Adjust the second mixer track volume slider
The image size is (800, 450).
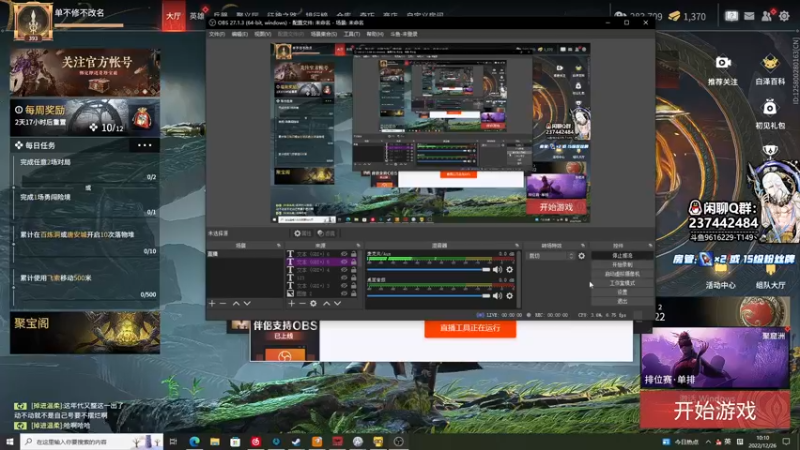point(428,296)
